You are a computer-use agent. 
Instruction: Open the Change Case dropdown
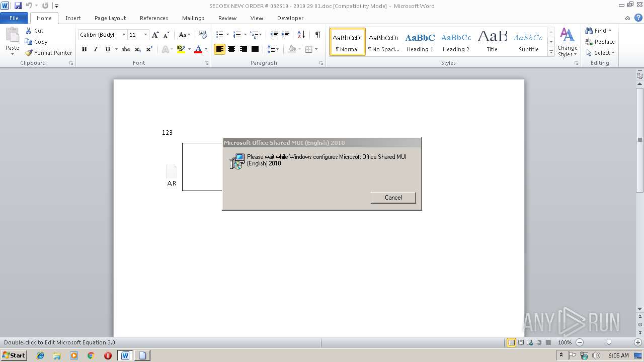coord(184,35)
